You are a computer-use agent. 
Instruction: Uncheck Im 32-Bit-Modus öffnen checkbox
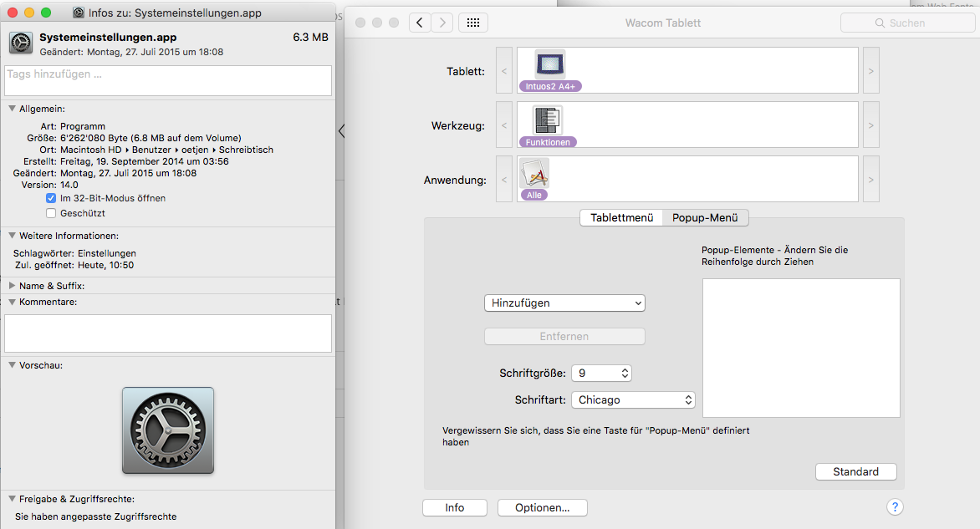click(51, 198)
